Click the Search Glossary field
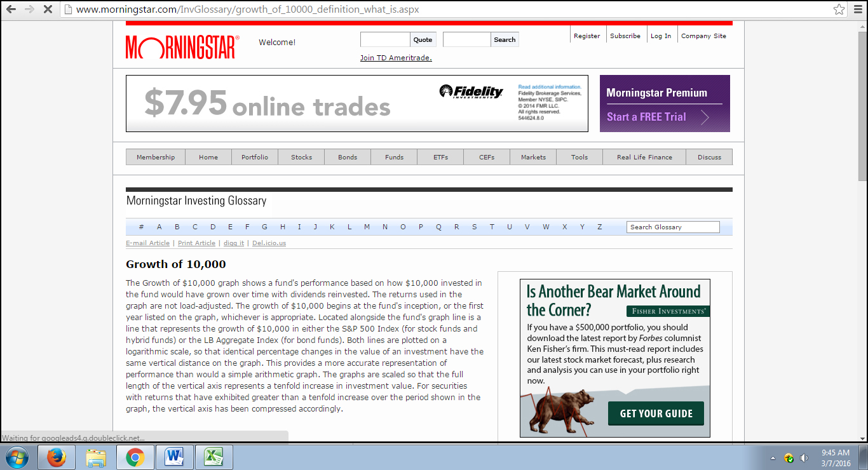This screenshot has height=470, width=868. coord(673,227)
